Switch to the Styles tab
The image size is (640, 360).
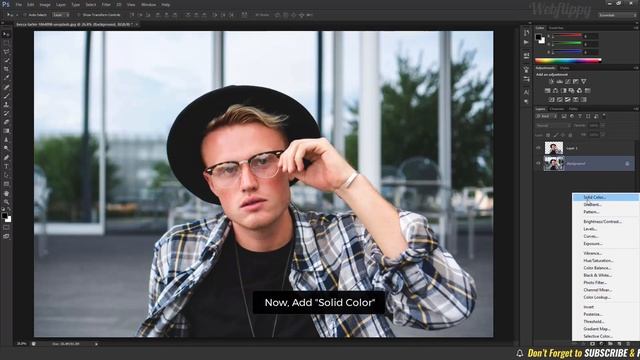[564, 68]
